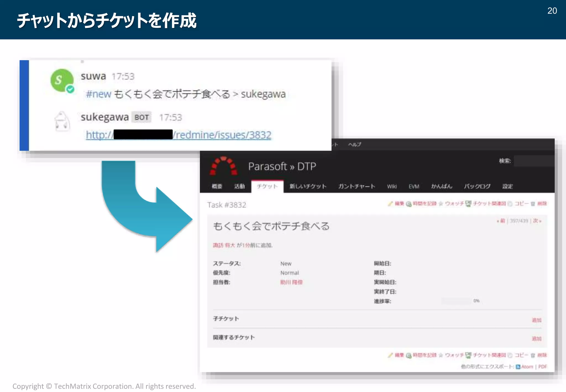The width and height of the screenshot is (566, 392).
Task: Click the blue Atom feed icon
Action: [518, 367]
